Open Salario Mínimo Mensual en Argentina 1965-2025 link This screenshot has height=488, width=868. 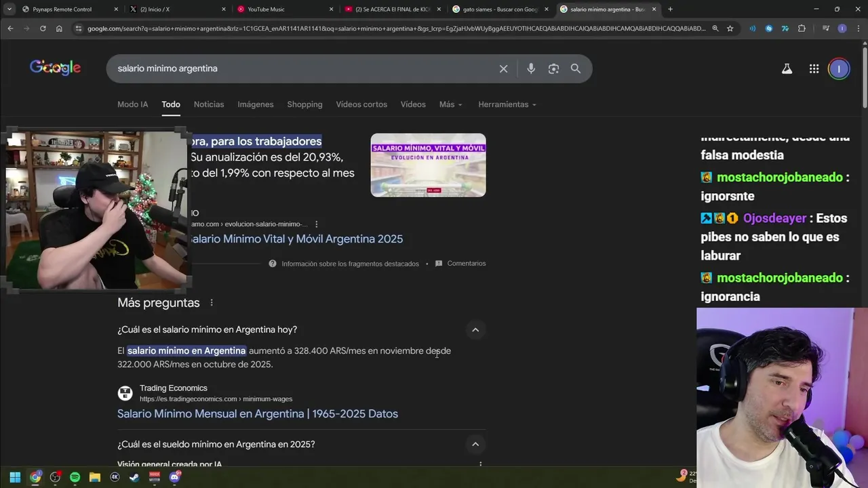click(x=258, y=413)
